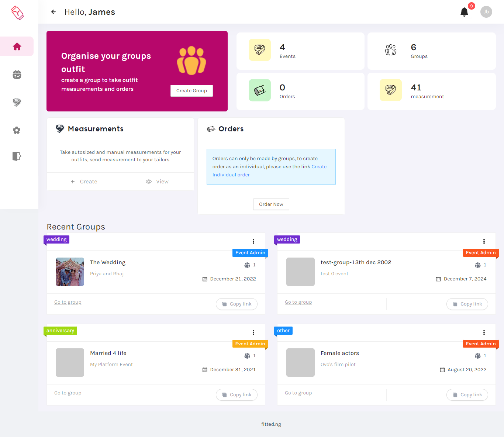
Task: Click the Create Group button
Action: click(x=191, y=91)
